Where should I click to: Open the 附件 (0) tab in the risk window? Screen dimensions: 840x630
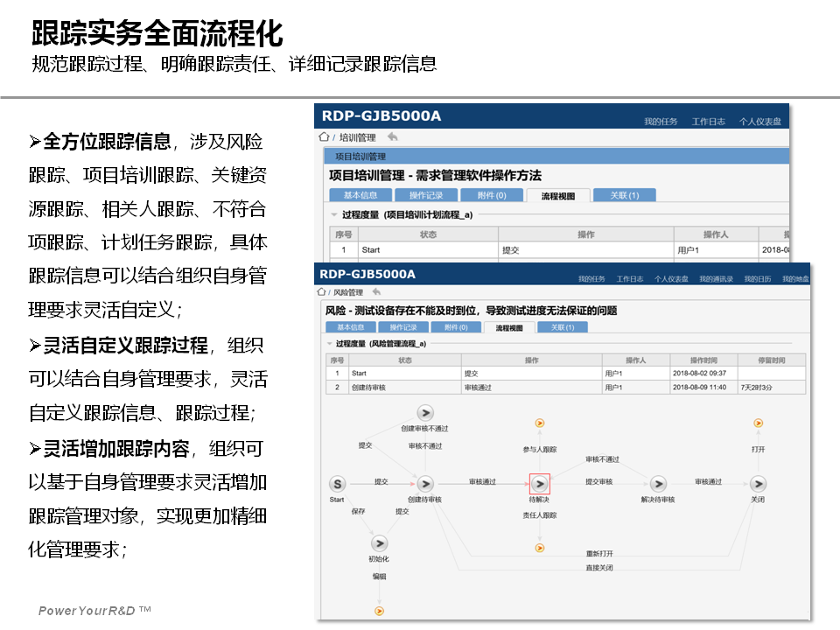tap(456, 327)
